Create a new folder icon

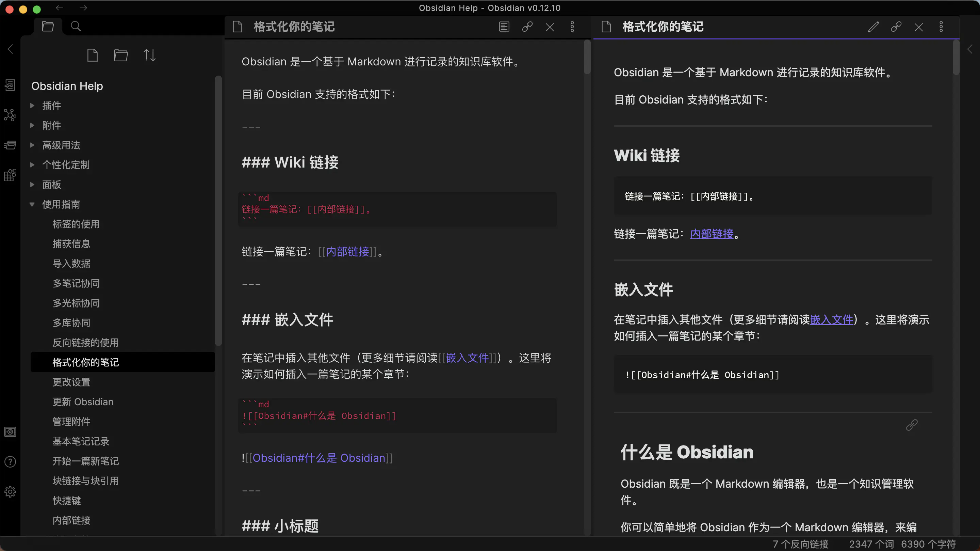pyautogui.click(x=121, y=55)
